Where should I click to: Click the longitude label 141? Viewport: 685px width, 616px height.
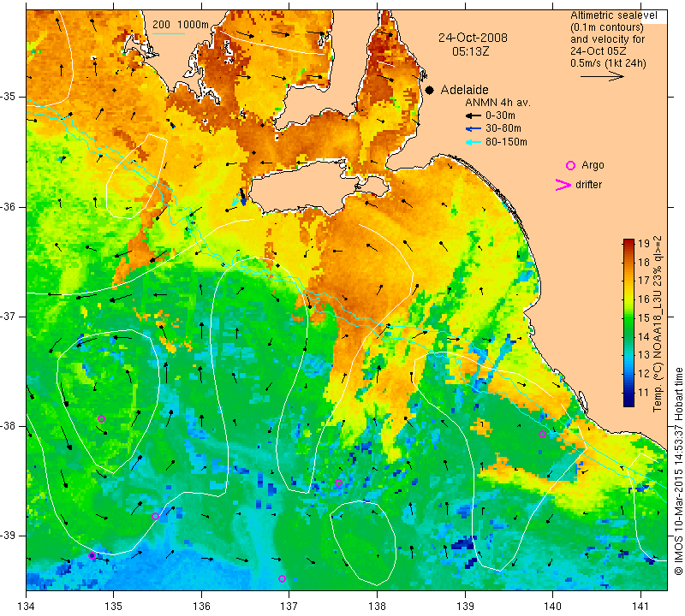tap(640, 606)
